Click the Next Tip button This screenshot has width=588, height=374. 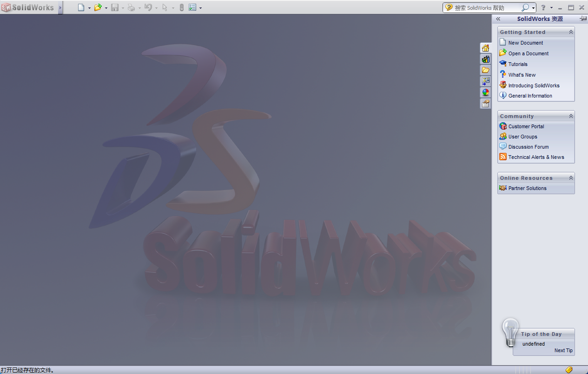coord(563,350)
